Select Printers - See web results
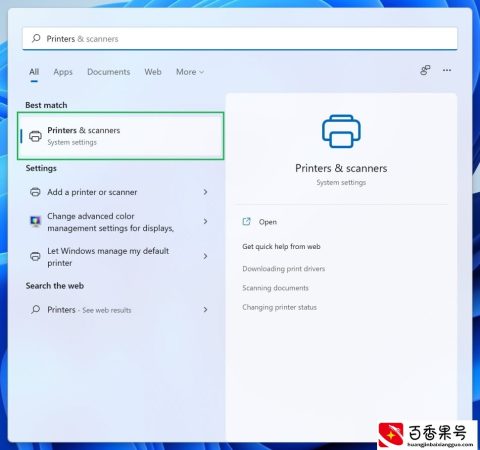The width and height of the screenshot is (480, 450). pyautogui.click(x=117, y=310)
